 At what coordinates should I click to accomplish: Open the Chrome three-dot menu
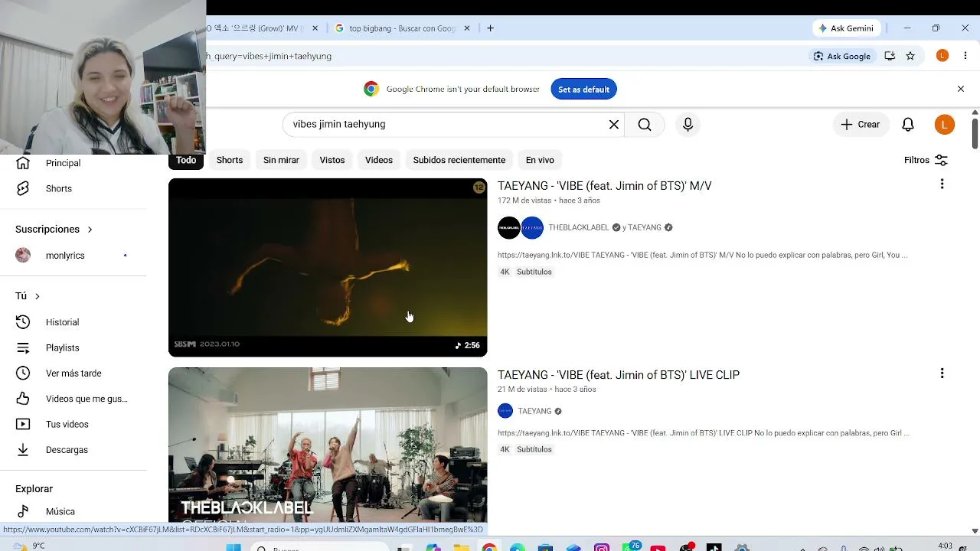tap(965, 56)
